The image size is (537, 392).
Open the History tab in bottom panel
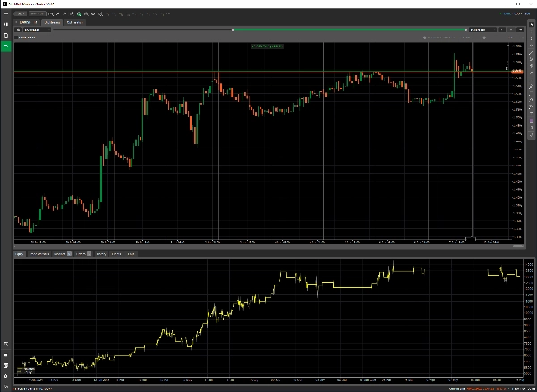click(x=101, y=253)
